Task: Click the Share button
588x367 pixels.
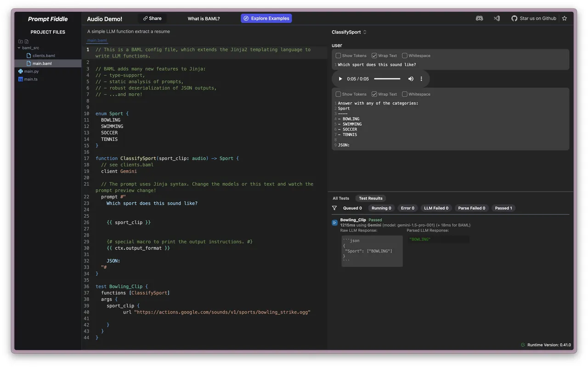Action: coord(152,18)
